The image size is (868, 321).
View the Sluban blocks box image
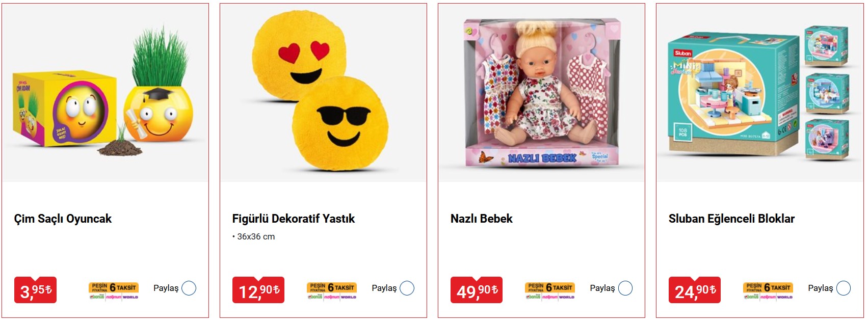[x=760, y=93]
